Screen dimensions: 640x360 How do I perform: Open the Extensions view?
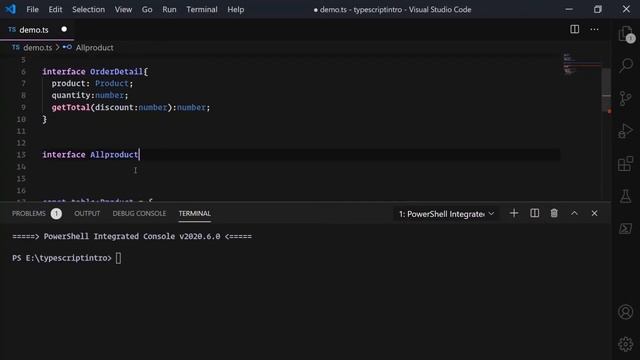pos(625,164)
